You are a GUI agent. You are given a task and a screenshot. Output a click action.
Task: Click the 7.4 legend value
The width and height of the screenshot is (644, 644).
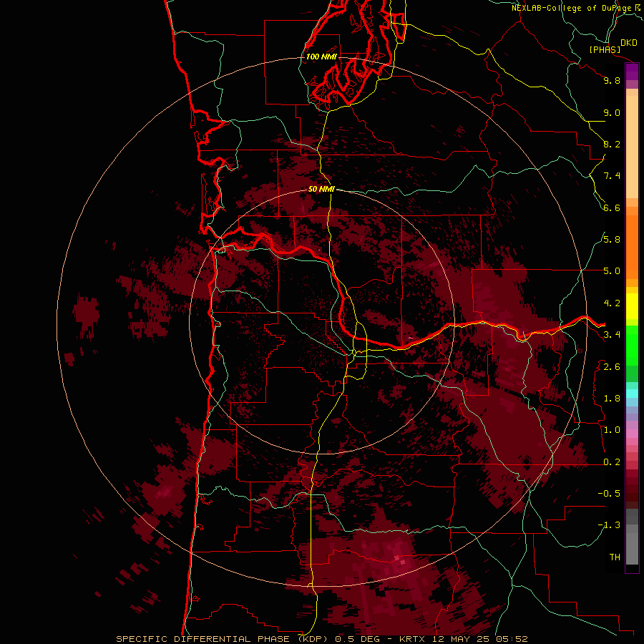pyautogui.click(x=612, y=176)
